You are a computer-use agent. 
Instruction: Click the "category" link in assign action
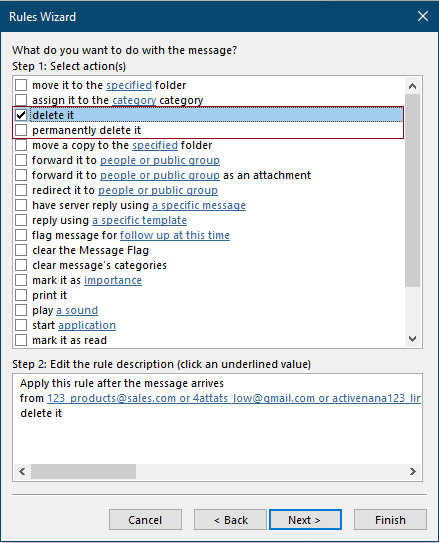tap(134, 100)
